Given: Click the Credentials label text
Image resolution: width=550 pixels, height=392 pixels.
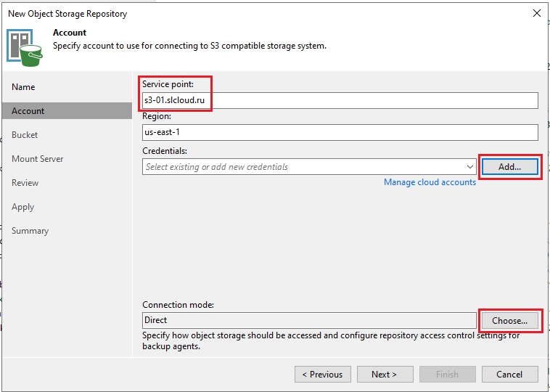Looking at the screenshot, I should tap(165, 151).
